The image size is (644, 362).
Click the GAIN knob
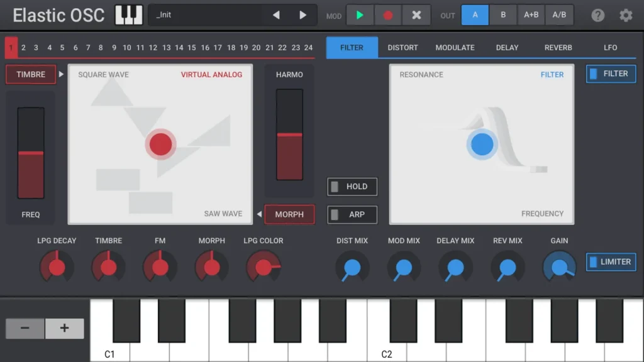[559, 267]
